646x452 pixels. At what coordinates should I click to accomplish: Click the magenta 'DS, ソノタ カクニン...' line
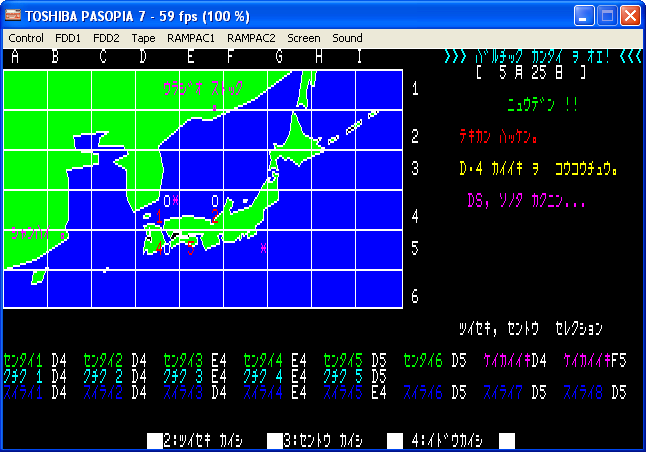(526, 201)
